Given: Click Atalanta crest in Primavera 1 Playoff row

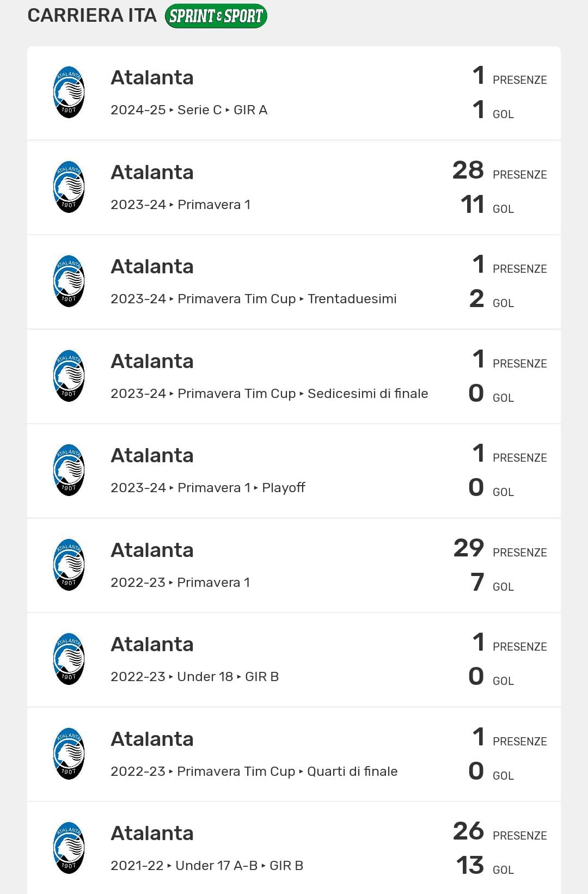Looking at the screenshot, I should (69, 470).
